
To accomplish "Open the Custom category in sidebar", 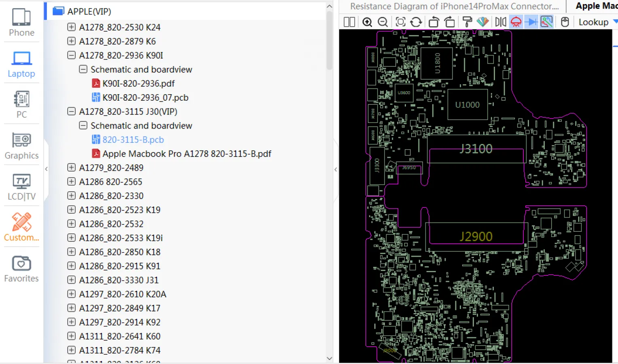I will [x=21, y=227].
